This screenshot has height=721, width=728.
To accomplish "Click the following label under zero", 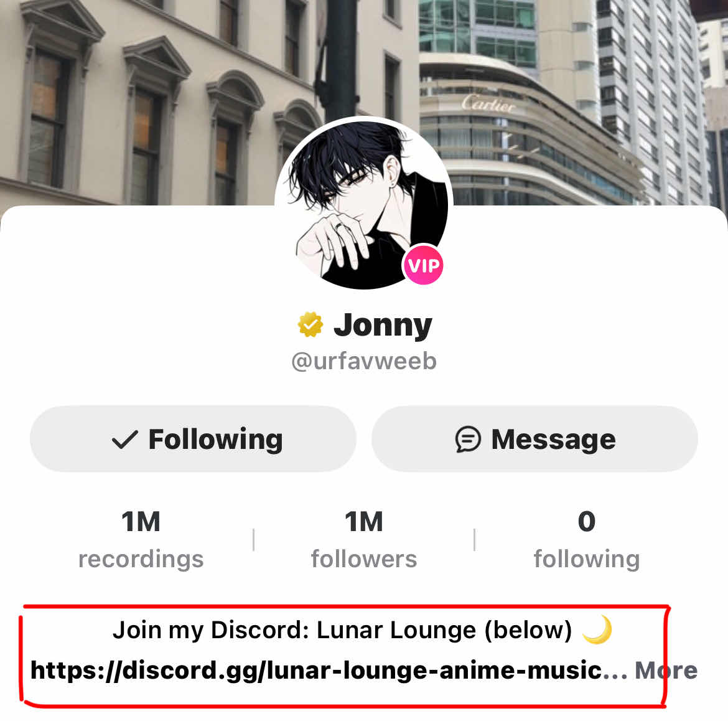I will click(587, 560).
